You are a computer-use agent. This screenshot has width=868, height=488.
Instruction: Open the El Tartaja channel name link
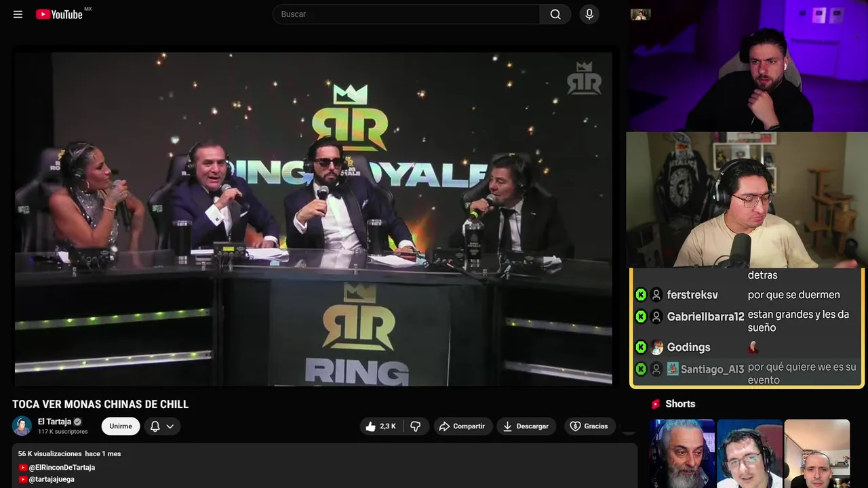[54, 422]
